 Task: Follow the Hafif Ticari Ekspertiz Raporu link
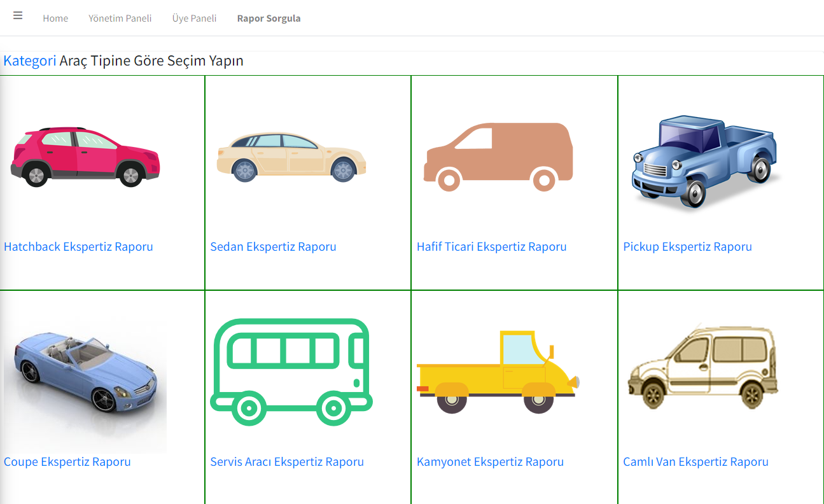click(x=491, y=247)
